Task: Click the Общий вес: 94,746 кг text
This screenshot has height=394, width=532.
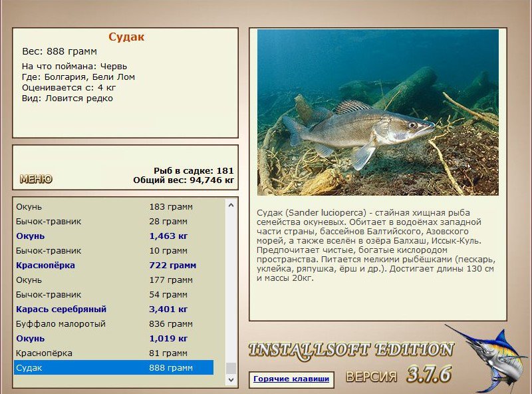Action: (x=184, y=180)
